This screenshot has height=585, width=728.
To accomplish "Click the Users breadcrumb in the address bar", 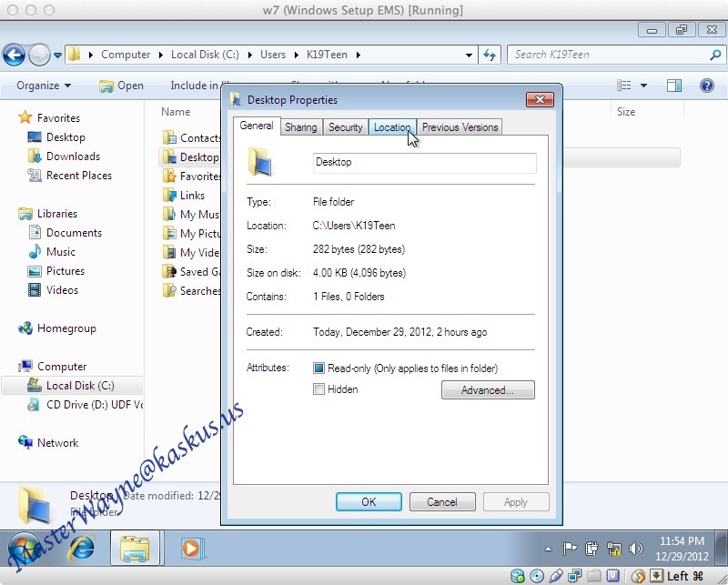I will point(272,55).
